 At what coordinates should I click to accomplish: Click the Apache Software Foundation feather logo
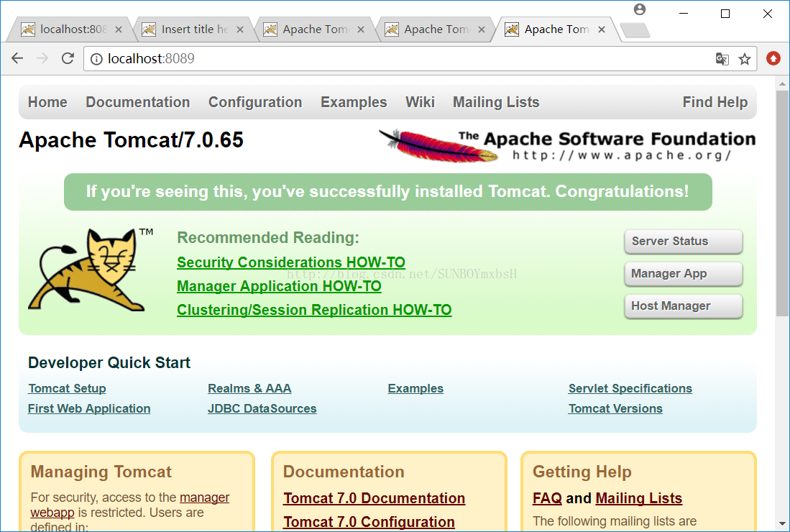[x=567, y=145]
